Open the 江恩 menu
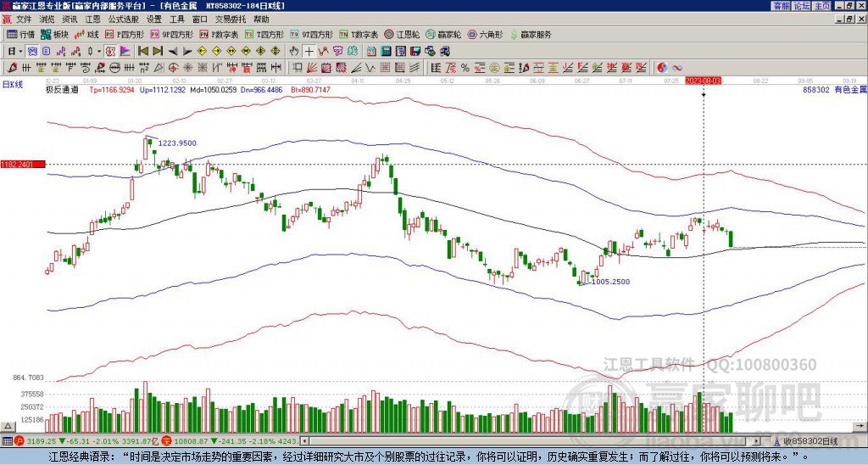This screenshot has width=868, height=465. click(92, 20)
